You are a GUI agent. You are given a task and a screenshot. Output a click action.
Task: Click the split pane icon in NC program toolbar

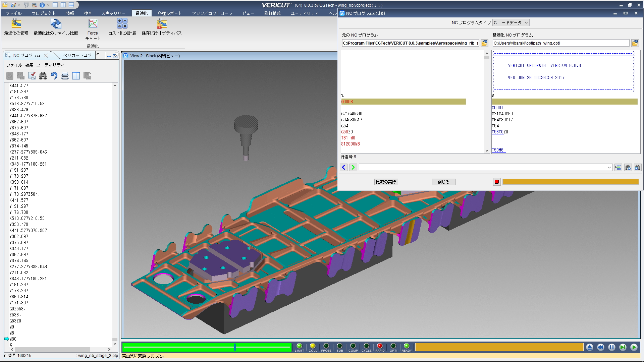(x=76, y=76)
